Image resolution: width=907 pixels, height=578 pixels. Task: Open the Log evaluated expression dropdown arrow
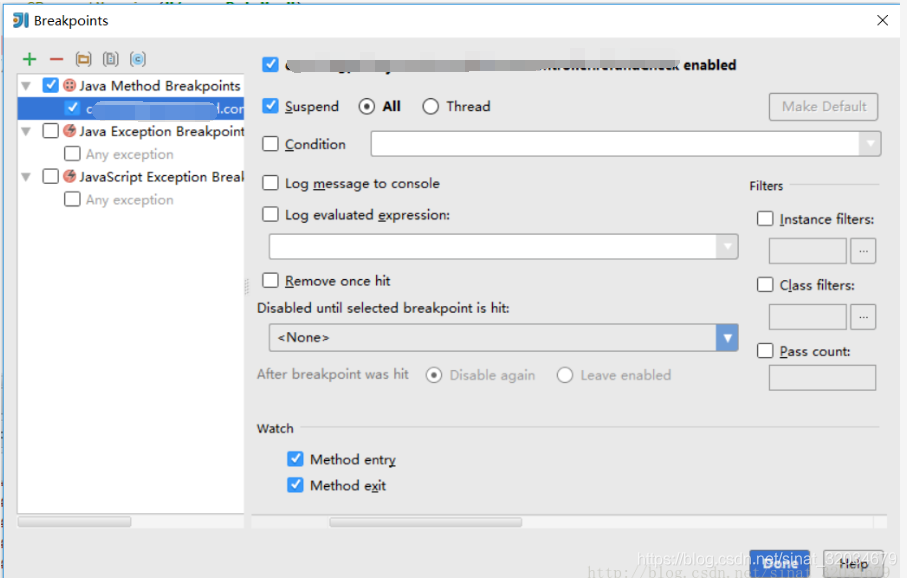tap(727, 247)
